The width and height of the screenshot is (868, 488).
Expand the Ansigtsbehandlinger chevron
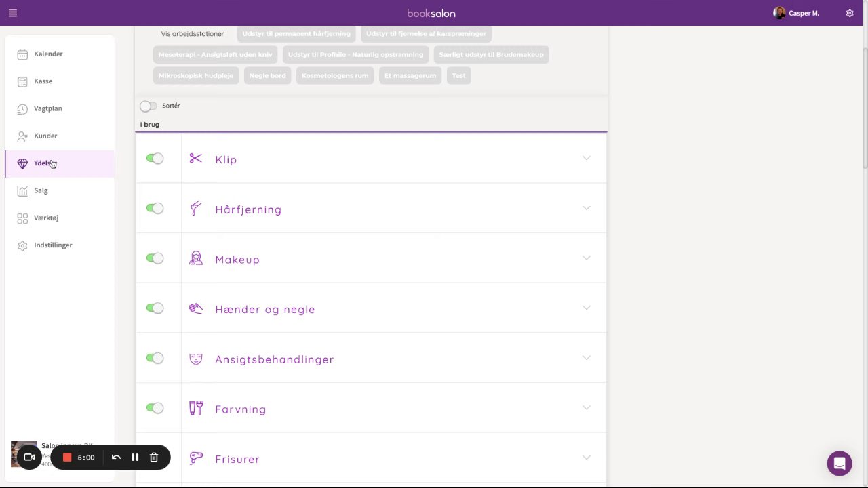tap(587, 358)
